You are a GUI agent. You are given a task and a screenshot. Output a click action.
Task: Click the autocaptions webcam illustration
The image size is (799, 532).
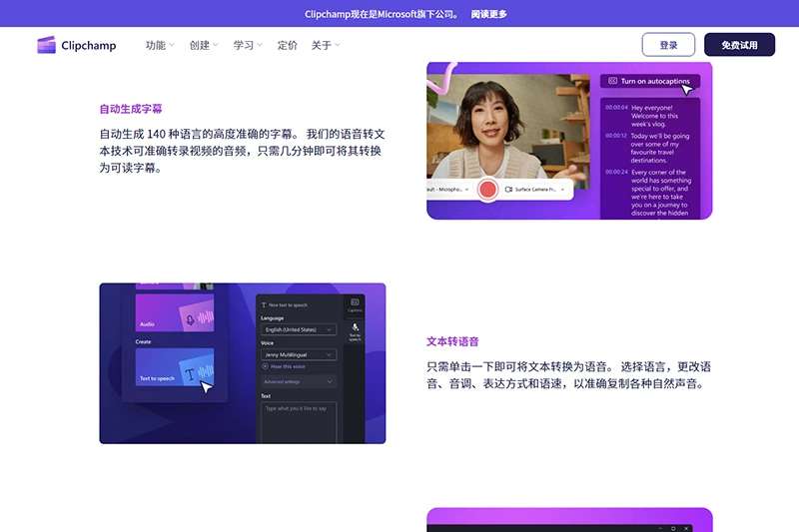569,141
